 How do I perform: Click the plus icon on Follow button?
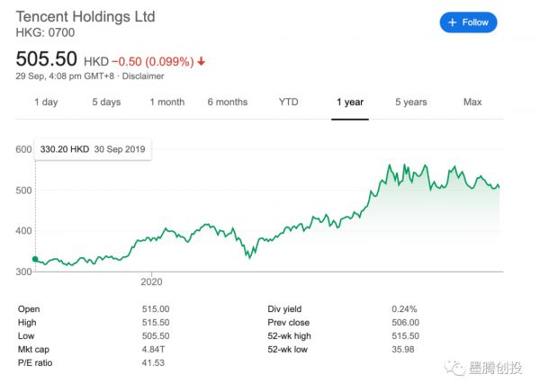(x=454, y=22)
